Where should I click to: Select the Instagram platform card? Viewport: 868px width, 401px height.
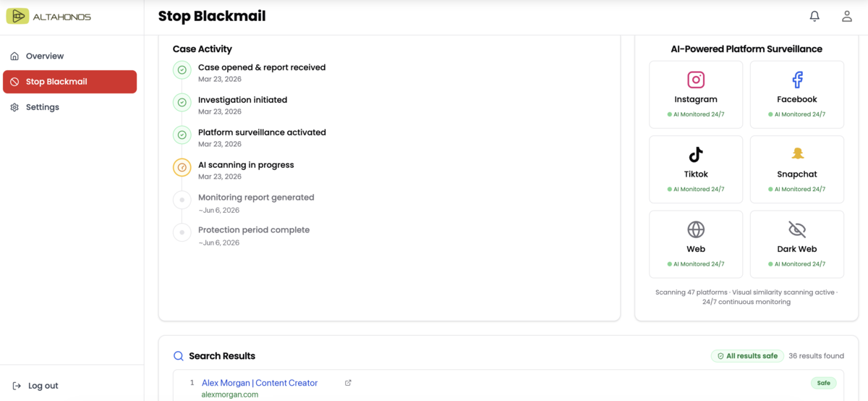696,94
